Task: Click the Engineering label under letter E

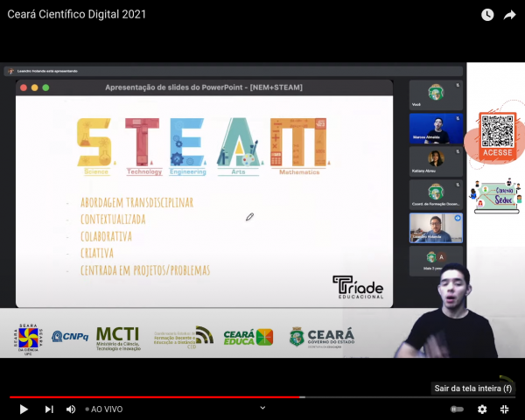Action: pyautogui.click(x=187, y=171)
